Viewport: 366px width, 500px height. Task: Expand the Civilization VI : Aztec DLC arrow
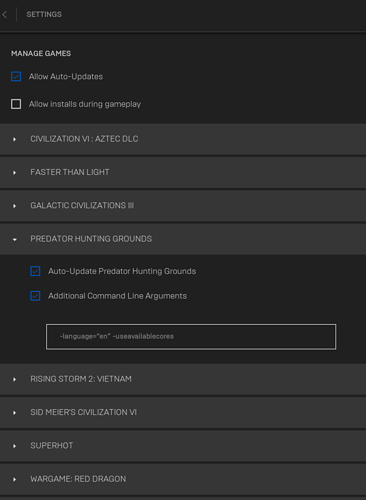point(14,139)
